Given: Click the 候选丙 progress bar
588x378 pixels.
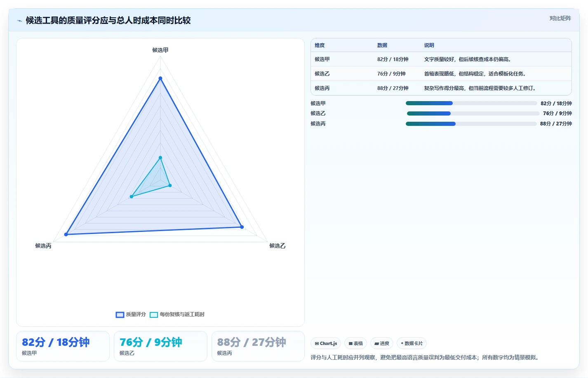Looking at the screenshot, I should coord(471,124).
